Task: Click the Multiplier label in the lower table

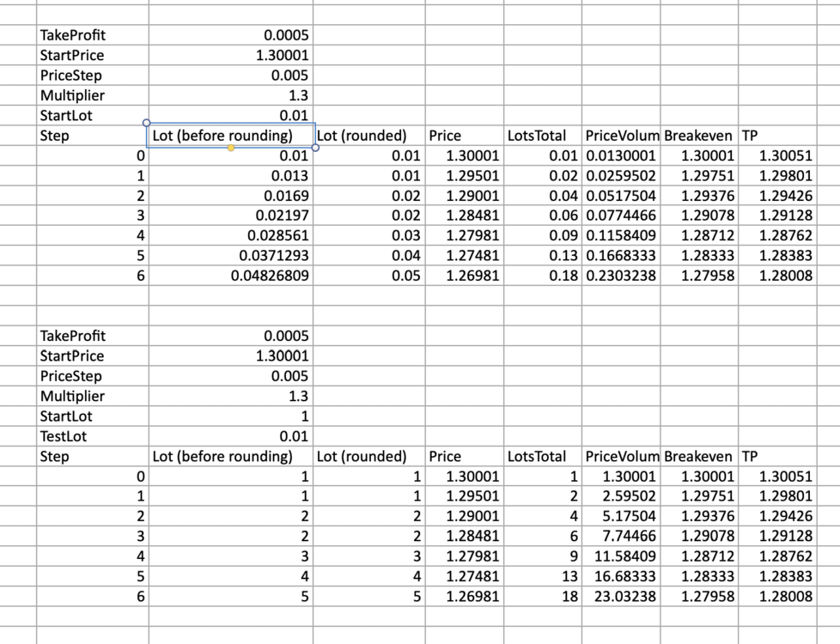Action: coord(93,396)
